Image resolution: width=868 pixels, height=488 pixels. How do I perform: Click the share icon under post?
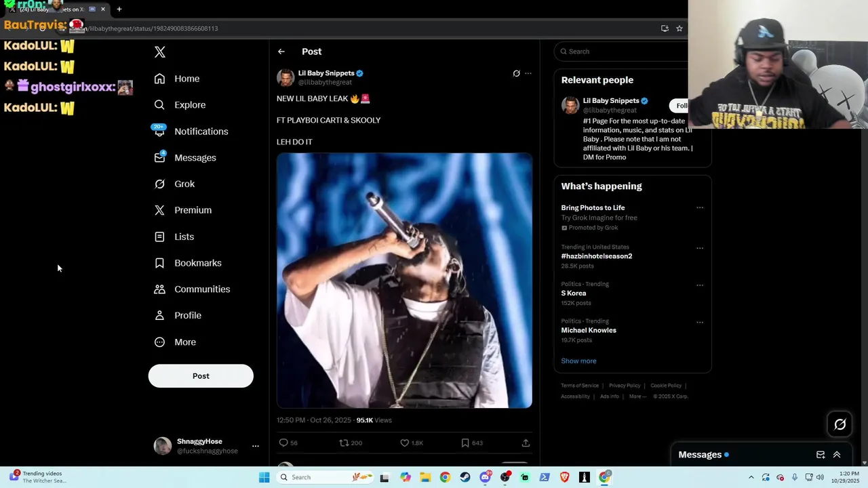pyautogui.click(x=526, y=443)
